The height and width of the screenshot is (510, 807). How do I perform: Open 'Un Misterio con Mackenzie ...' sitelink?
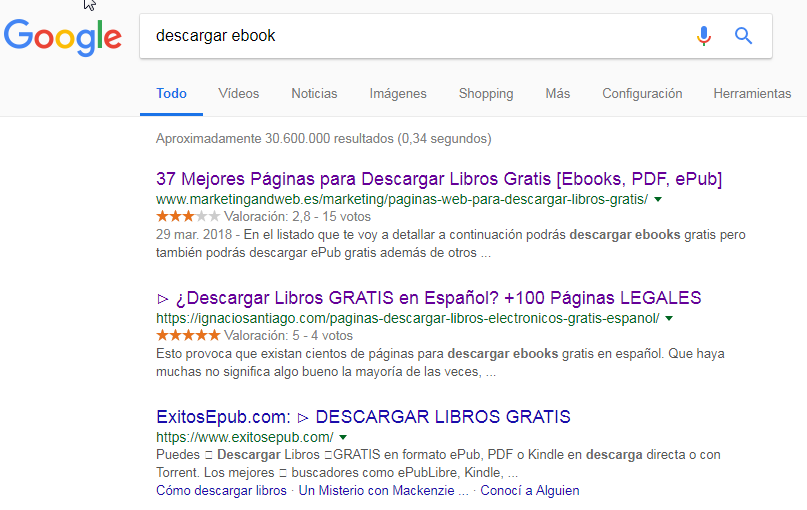(383, 490)
